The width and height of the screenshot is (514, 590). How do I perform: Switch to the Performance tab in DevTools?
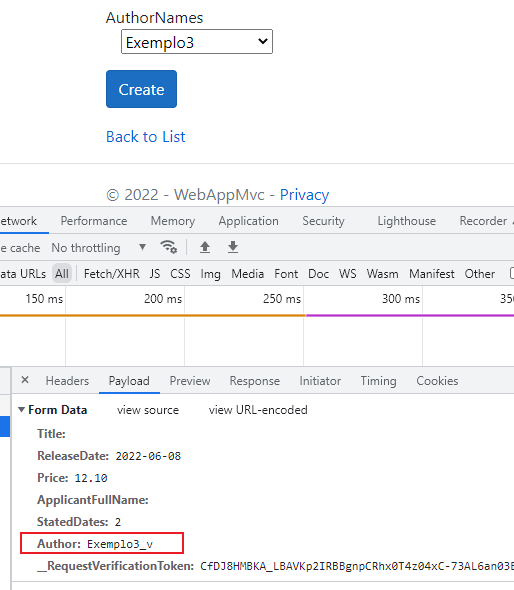(x=94, y=221)
